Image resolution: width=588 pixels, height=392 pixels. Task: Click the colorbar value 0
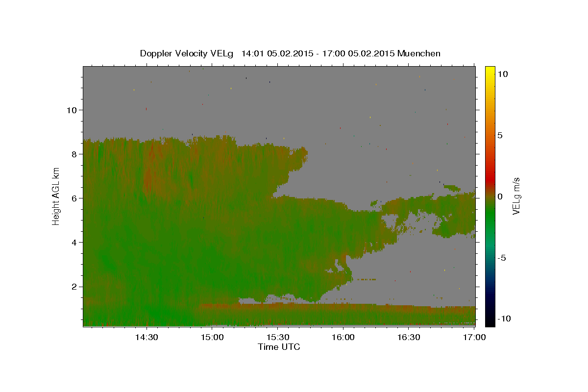(500, 196)
